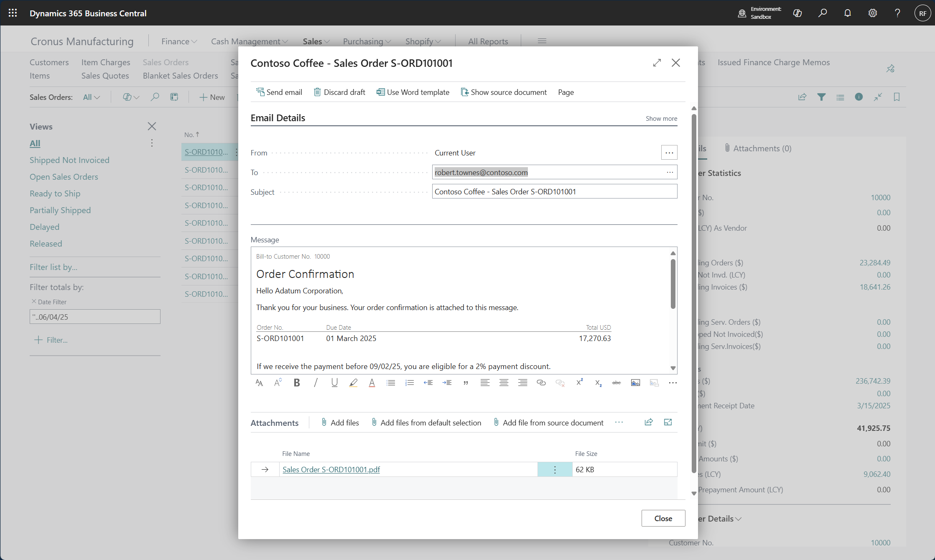Screen dimensions: 935x560
Task: Click Add files attachment button
Action: point(340,423)
